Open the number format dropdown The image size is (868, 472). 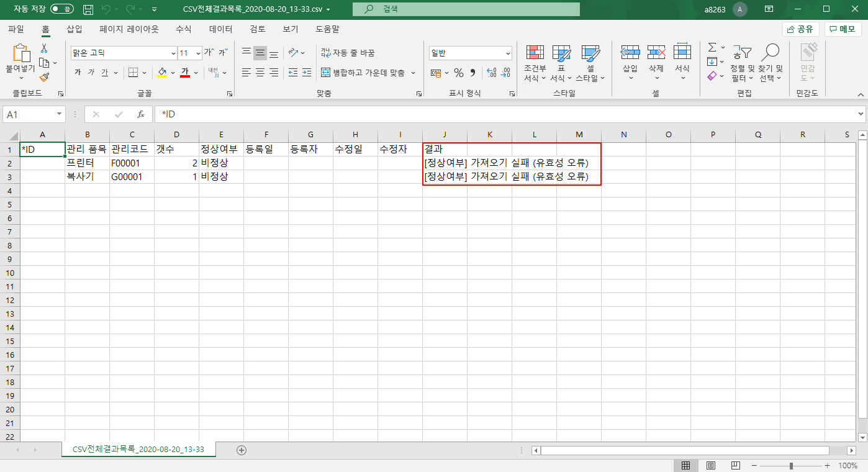[508, 53]
